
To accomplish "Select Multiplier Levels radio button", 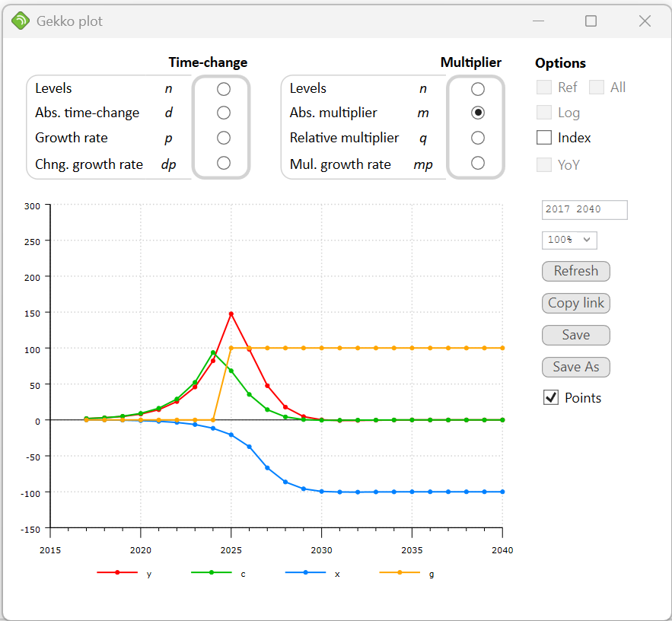I will tap(477, 89).
